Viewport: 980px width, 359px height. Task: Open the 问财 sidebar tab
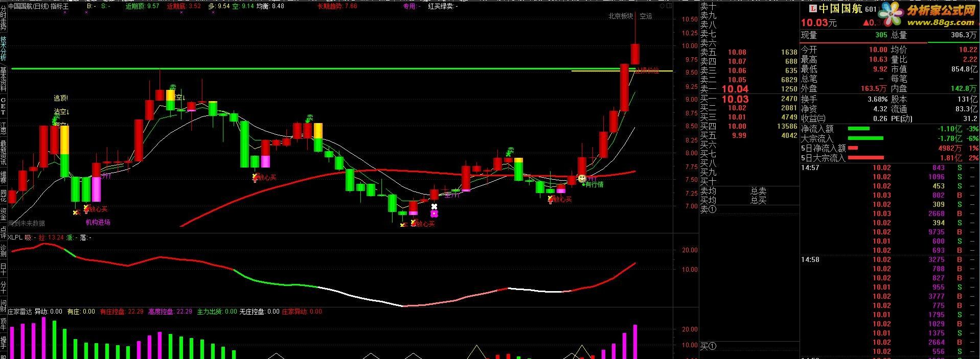pos(4,306)
